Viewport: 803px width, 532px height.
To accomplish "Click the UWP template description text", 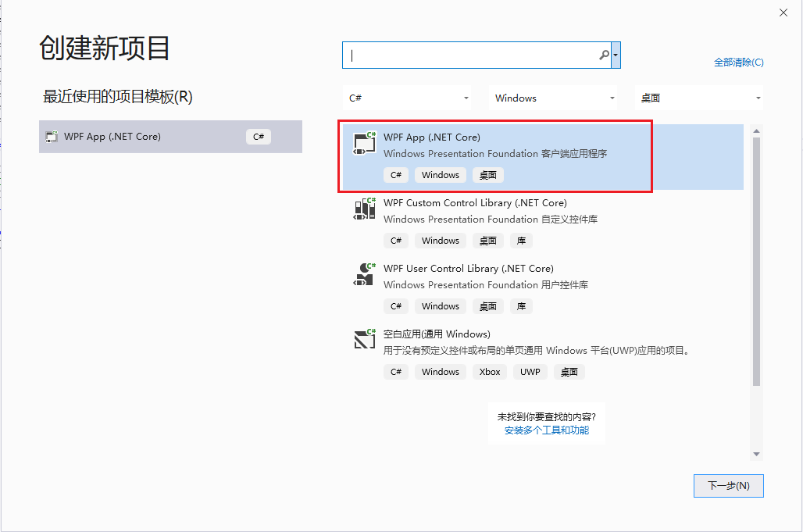I will 537,350.
